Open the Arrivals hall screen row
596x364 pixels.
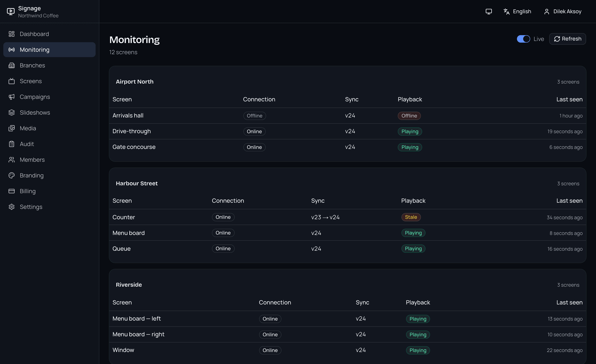[348, 116]
